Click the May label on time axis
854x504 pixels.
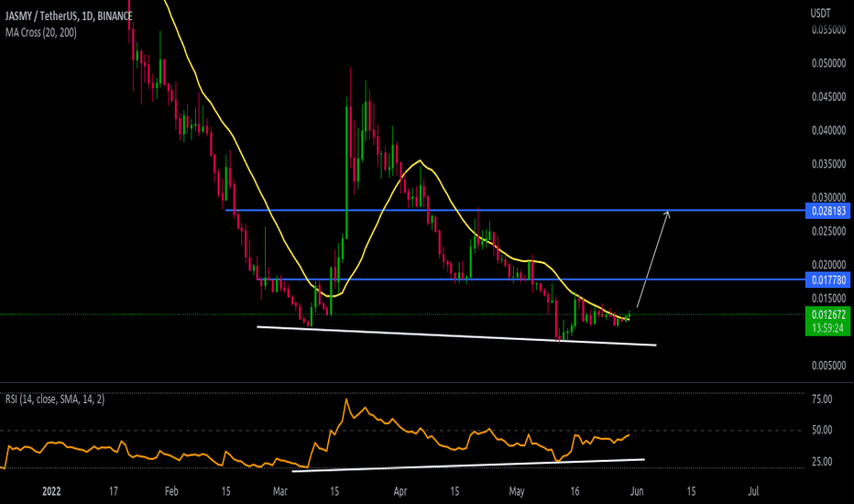[516, 491]
